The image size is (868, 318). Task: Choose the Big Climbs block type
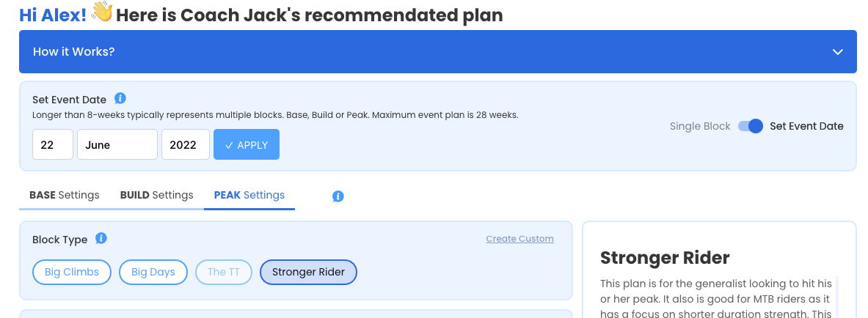pyautogui.click(x=72, y=272)
